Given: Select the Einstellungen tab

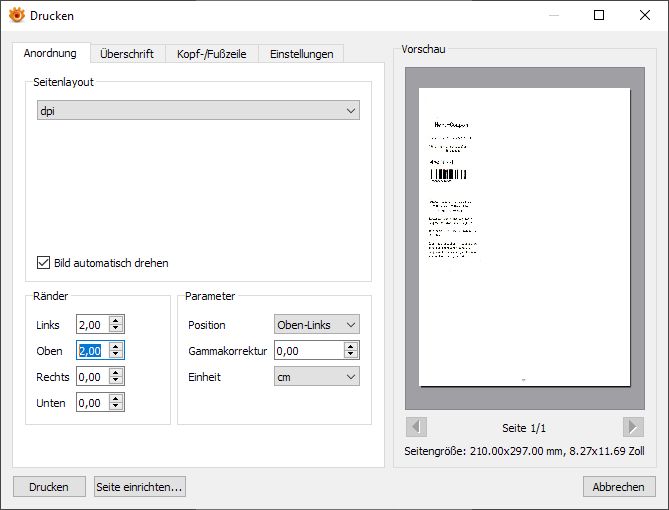Looking at the screenshot, I should tap(301, 54).
